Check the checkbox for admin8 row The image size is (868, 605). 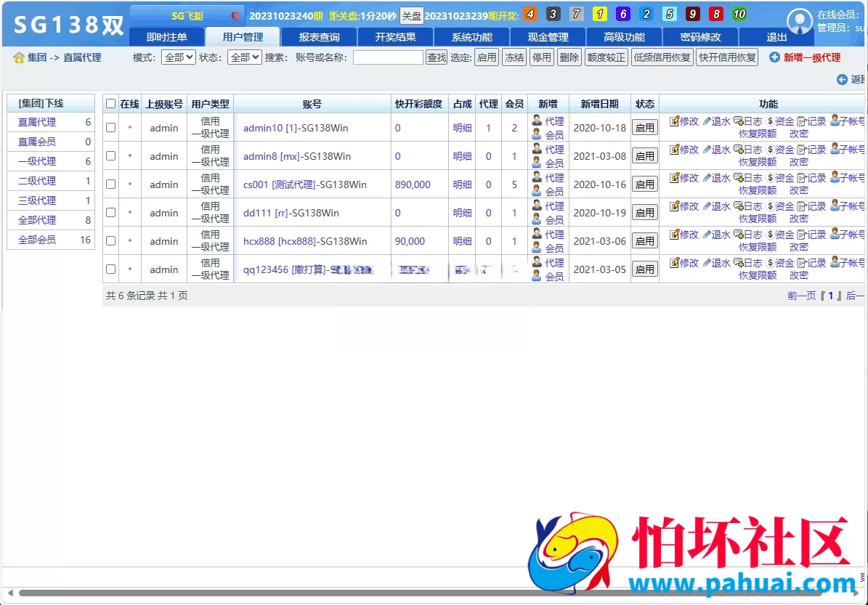click(110, 155)
